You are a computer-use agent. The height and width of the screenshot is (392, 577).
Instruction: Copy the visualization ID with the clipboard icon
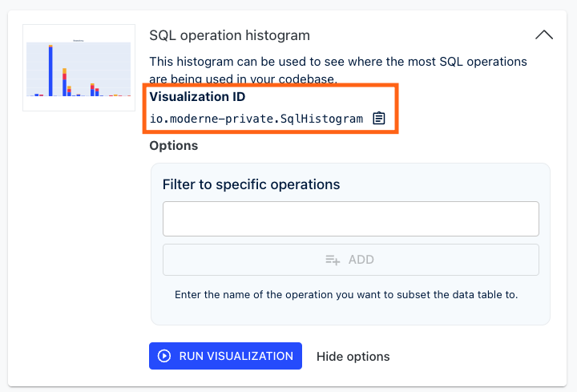(x=378, y=118)
